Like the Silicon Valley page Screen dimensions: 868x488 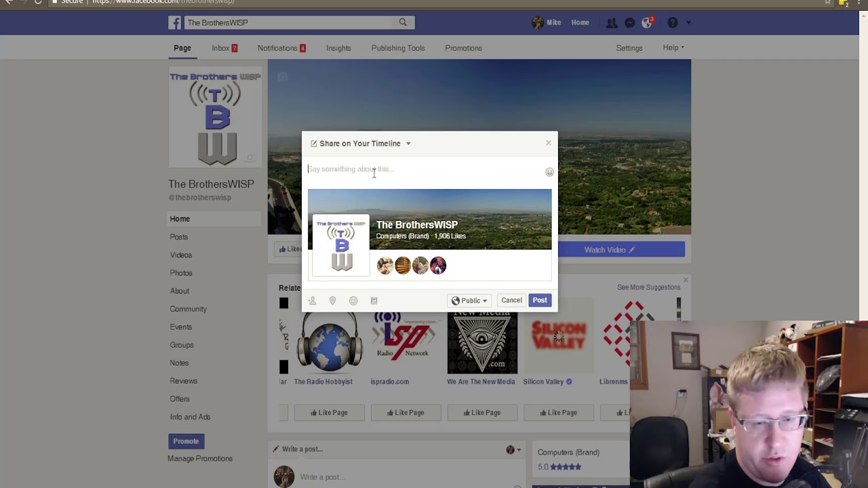tap(559, 412)
